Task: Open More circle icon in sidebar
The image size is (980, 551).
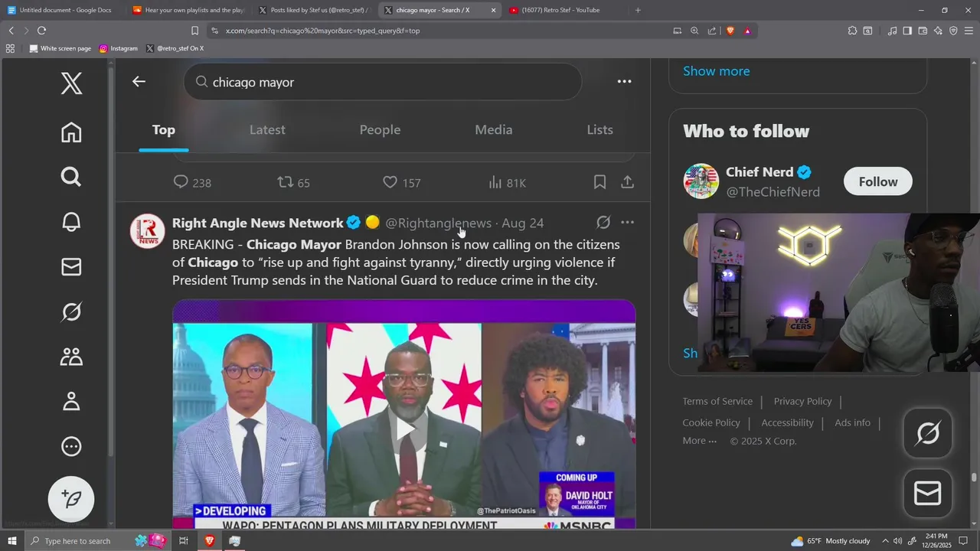Action: coord(71,446)
